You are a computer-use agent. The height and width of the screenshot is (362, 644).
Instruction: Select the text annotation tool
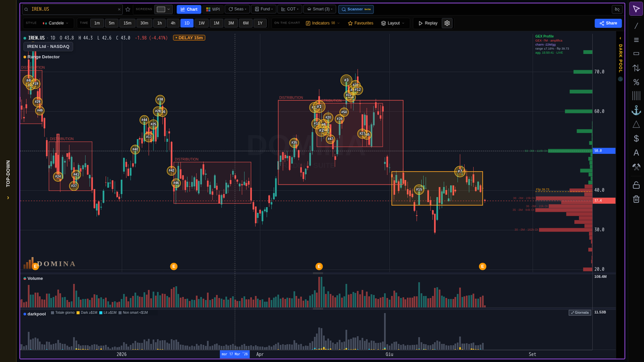click(x=636, y=153)
